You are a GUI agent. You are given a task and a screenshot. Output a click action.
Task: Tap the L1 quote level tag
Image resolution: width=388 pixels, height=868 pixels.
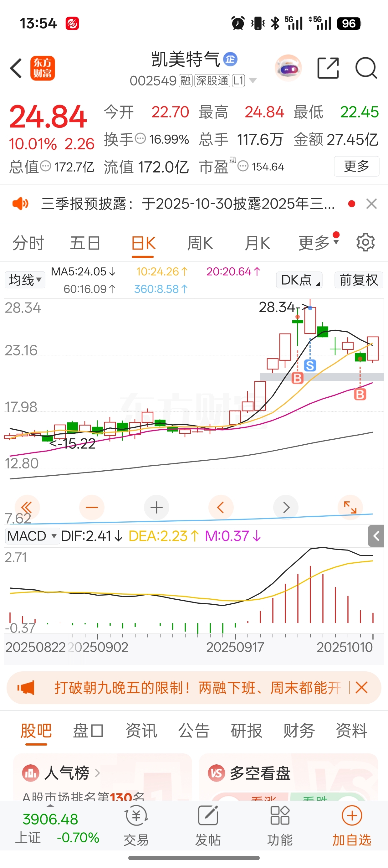point(238,81)
